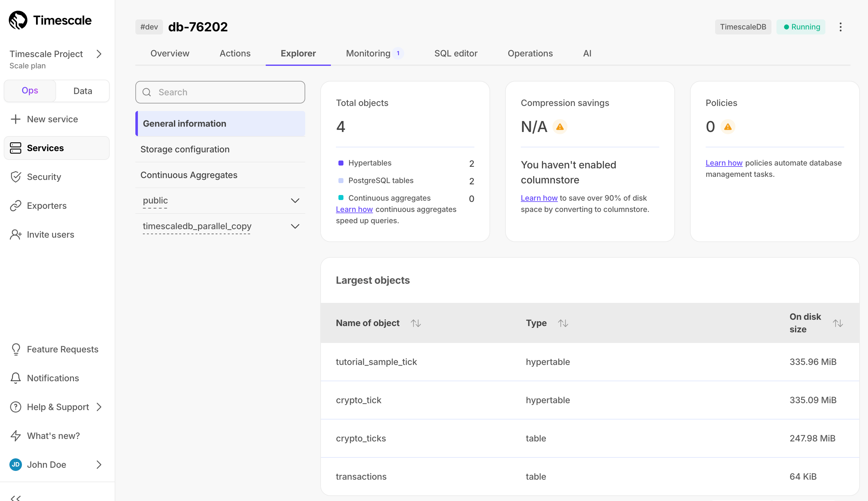The image size is (868, 501).
Task: Select the crypto_tick hypertable row
Action: (589, 400)
